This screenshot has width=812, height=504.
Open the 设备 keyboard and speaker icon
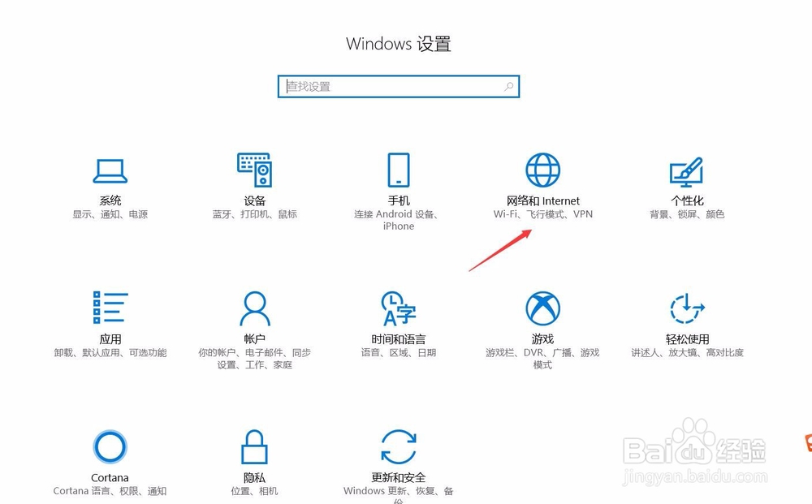[254, 170]
